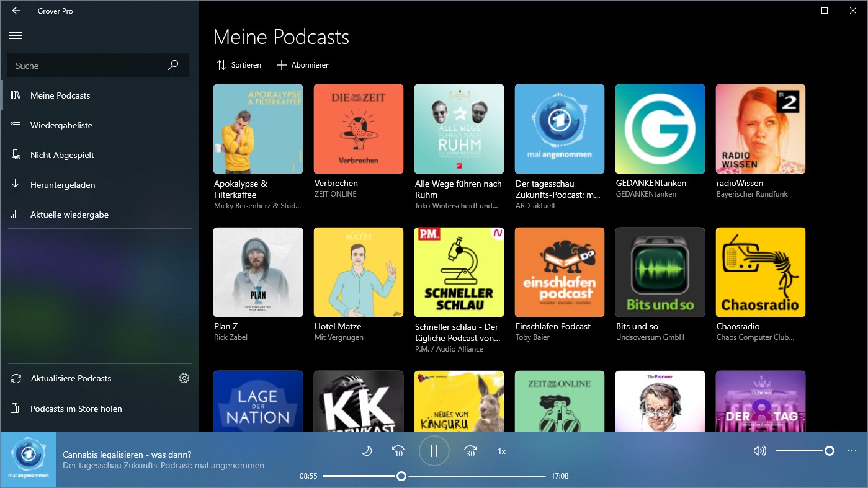Click the sleep timer moon icon
868x488 pixels.
[x=367, y=451]
